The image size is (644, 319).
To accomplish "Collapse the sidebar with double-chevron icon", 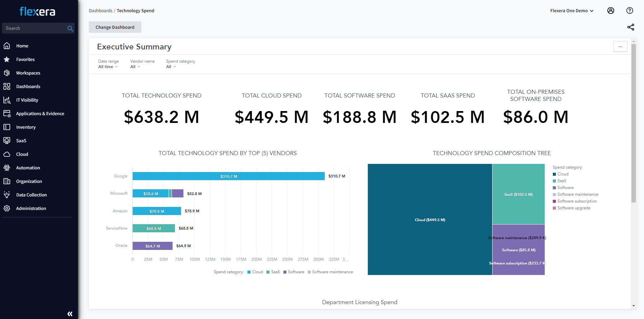I will point(70,314).
